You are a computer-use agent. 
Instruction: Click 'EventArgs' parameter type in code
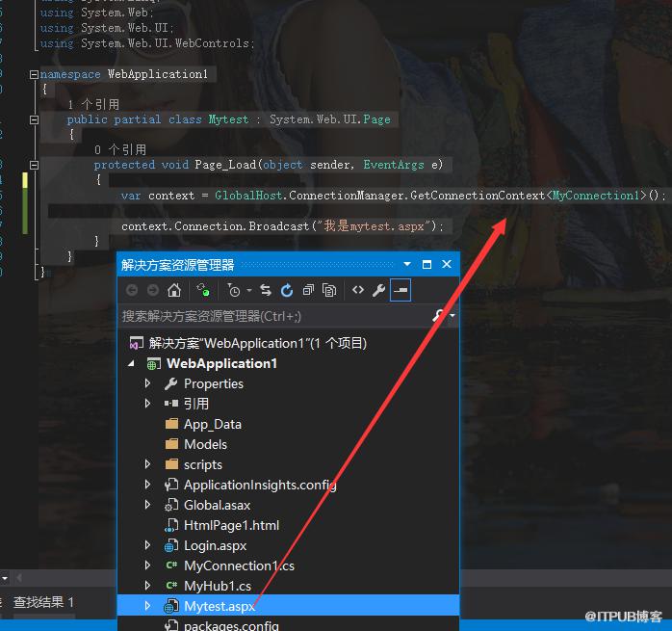[394, 165]
